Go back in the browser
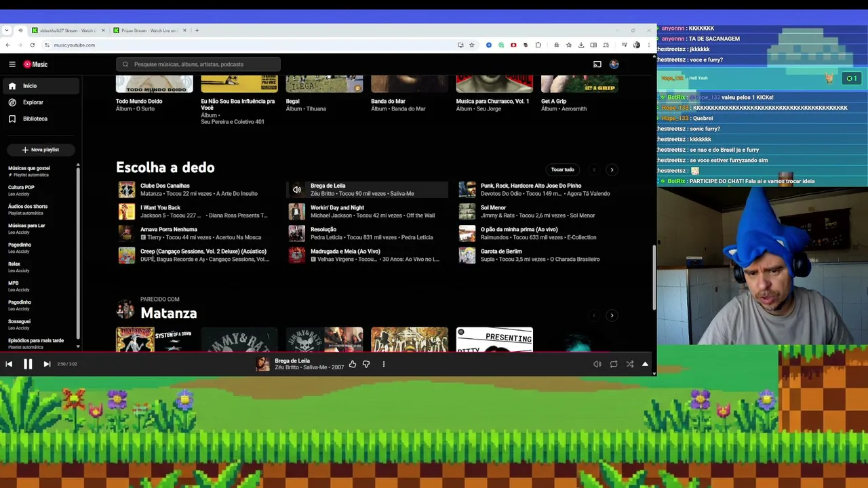 [x=7, y=45]
